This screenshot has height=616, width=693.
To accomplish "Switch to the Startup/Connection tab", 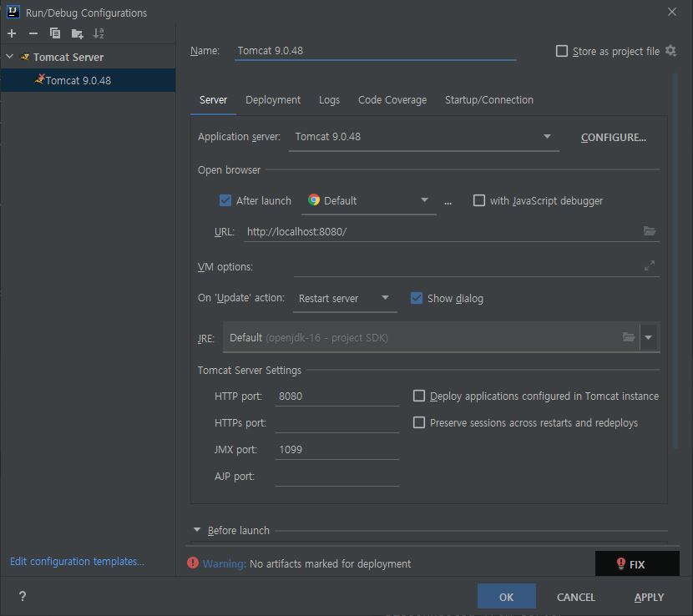I will pos(488,100).
